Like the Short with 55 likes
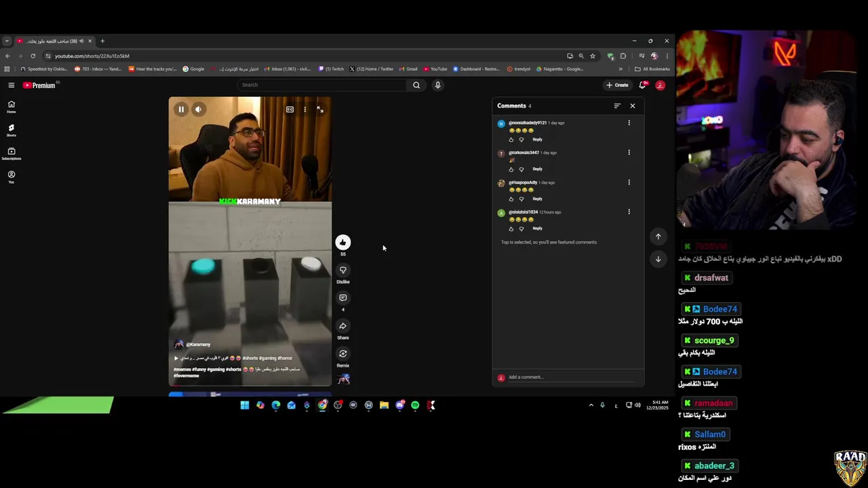Viewport: 868px width, 488px height. coord(343,242)
